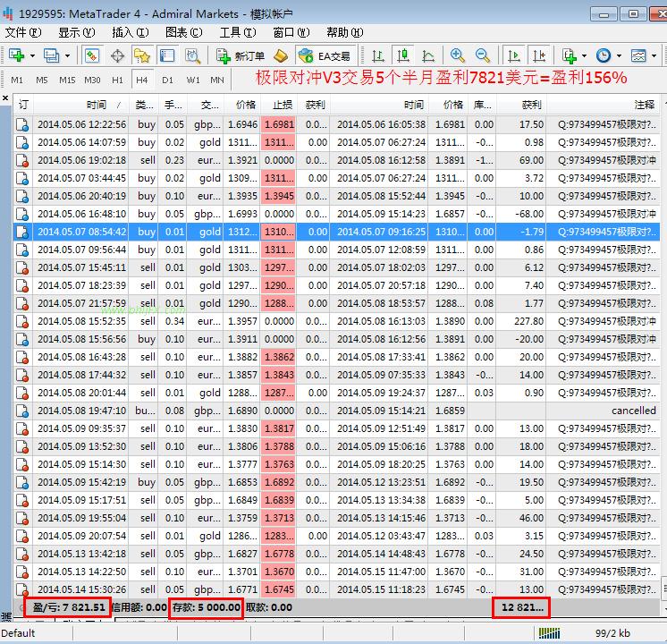Open the Profiles icon in toolbar

[x=51, y=55]
